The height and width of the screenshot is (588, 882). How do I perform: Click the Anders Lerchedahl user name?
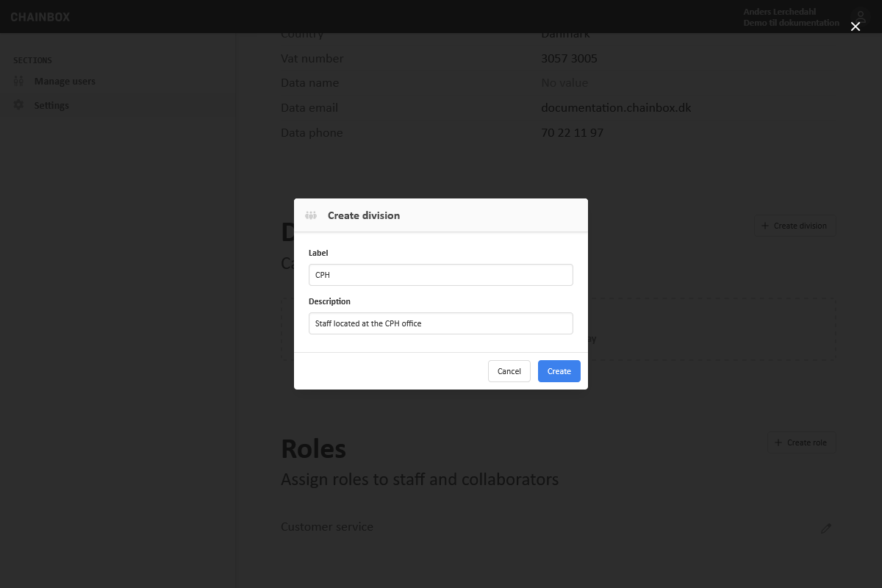tap(779, 12)
